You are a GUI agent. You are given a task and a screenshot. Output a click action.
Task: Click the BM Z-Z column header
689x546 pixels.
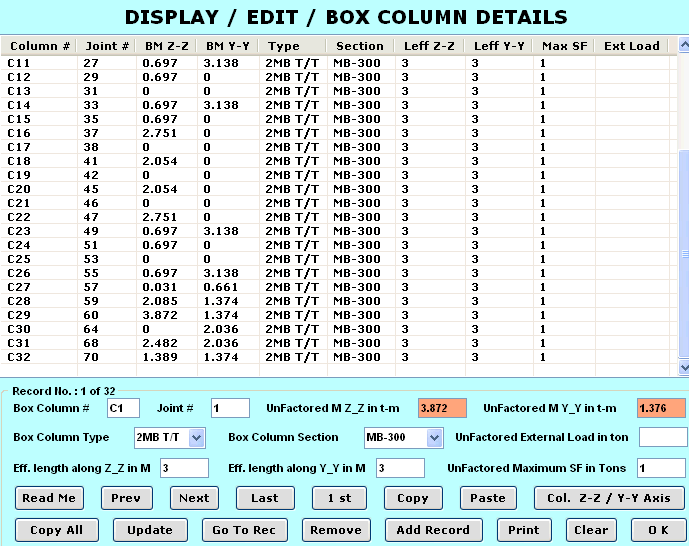(x=167, y=46)
